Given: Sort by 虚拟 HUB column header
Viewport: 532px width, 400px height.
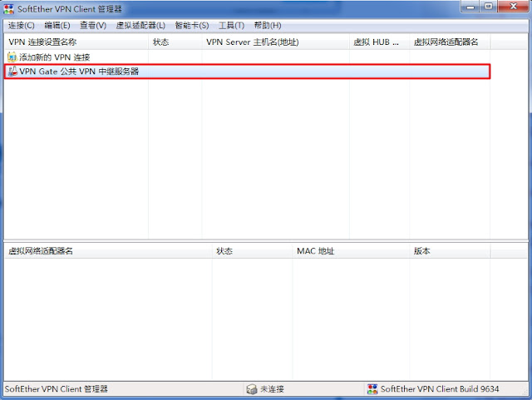Looking at the screenshot, I should [379, 42].
